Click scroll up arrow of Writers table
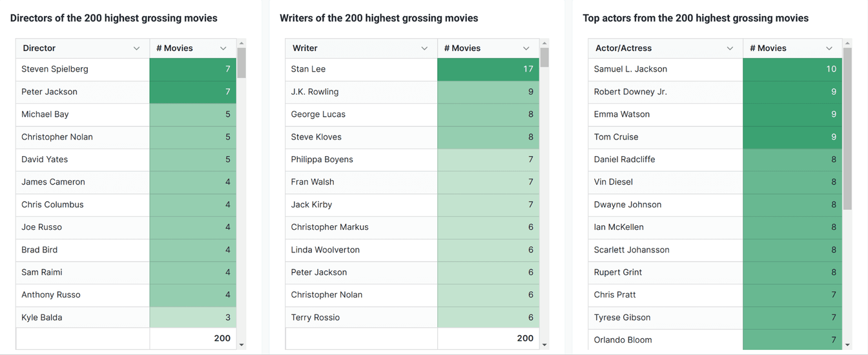Screen dimensions: 868x355 (544, 43)
